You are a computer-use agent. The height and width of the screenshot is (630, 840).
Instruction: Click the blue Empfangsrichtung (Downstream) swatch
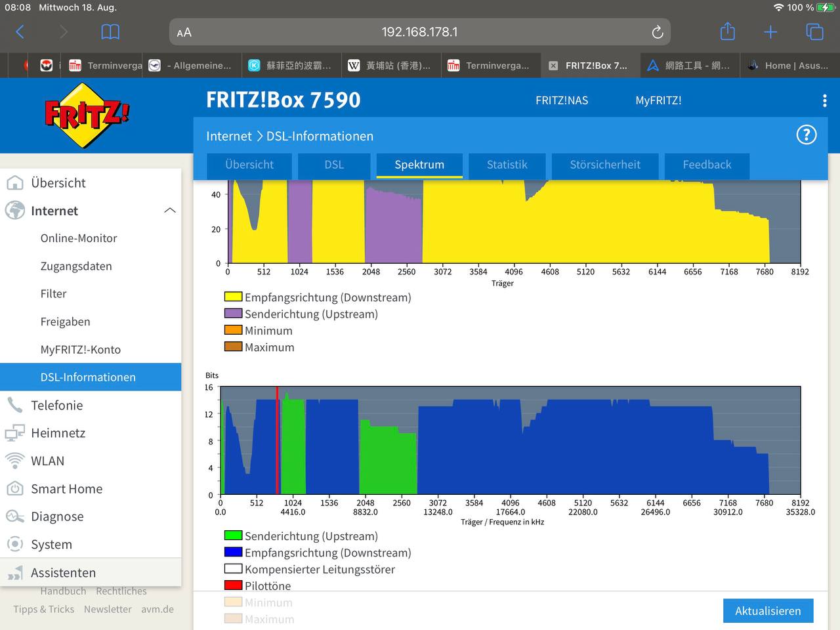point(234,553)
